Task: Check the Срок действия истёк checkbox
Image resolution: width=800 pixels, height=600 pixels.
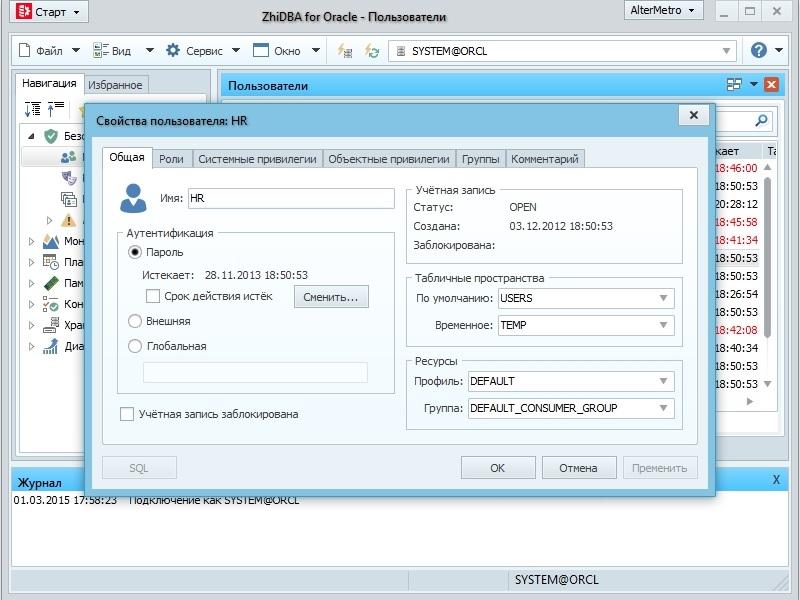Action: click(153, 296)
